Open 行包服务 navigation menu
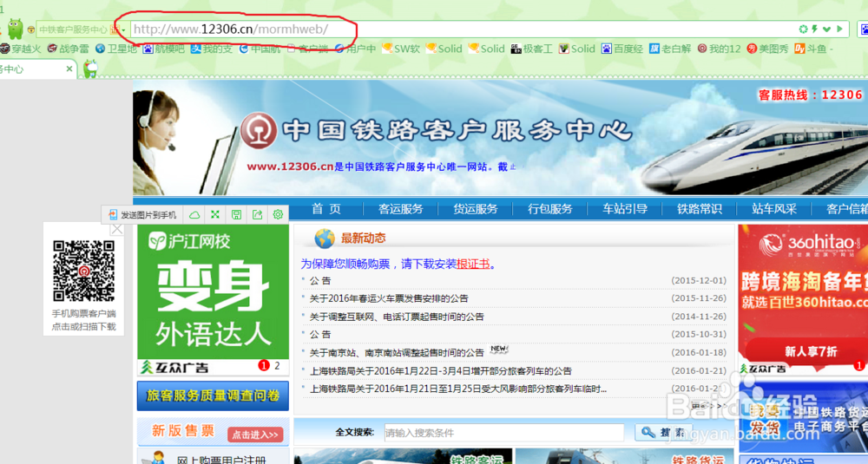 click(549, 209)
